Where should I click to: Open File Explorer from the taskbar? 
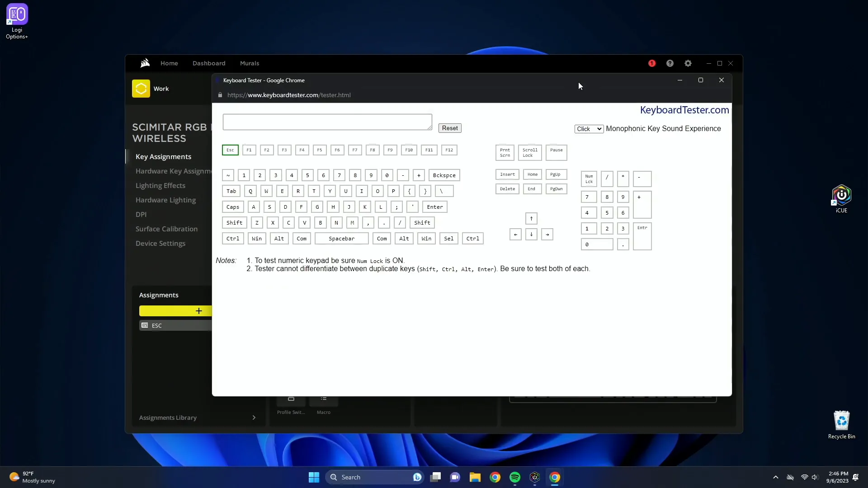475,477
